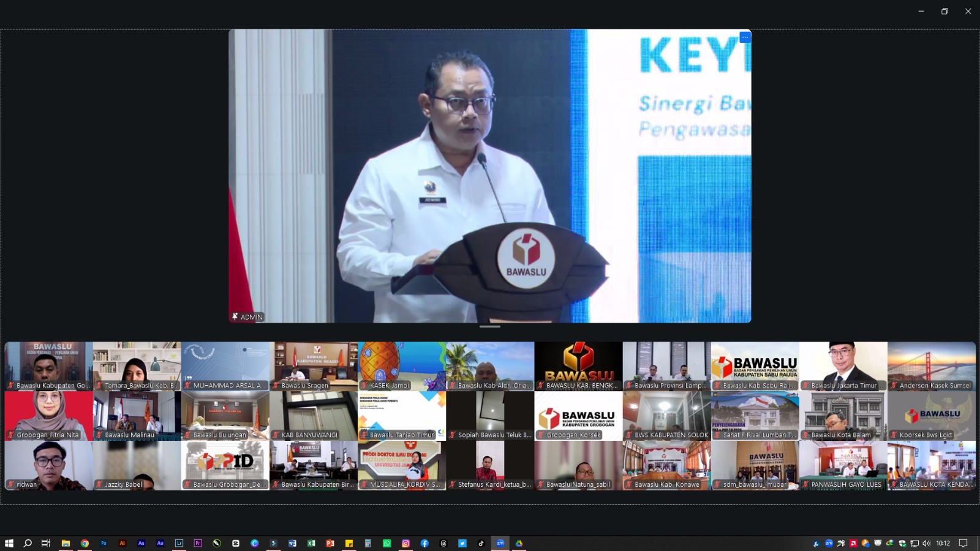980x551 pixels.
Task: Open the Windows notification center
Action: (x=963, y=543)
